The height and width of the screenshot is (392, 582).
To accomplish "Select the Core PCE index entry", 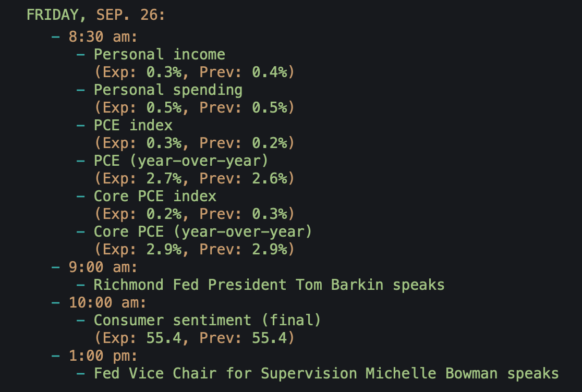I will coord(155,197).
